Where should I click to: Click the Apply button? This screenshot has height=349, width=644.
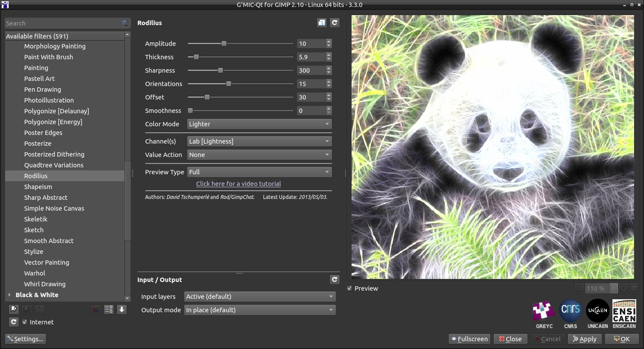tap(584, 339)
